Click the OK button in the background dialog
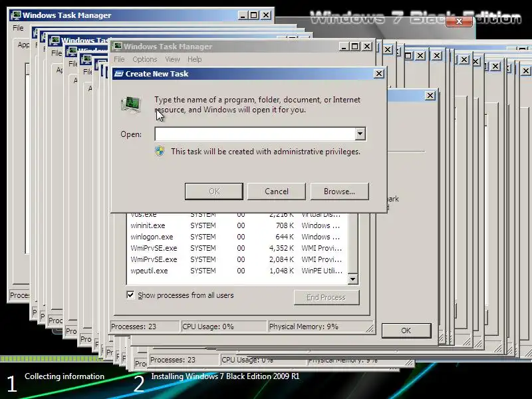532x399 pixels. point(406,331)
